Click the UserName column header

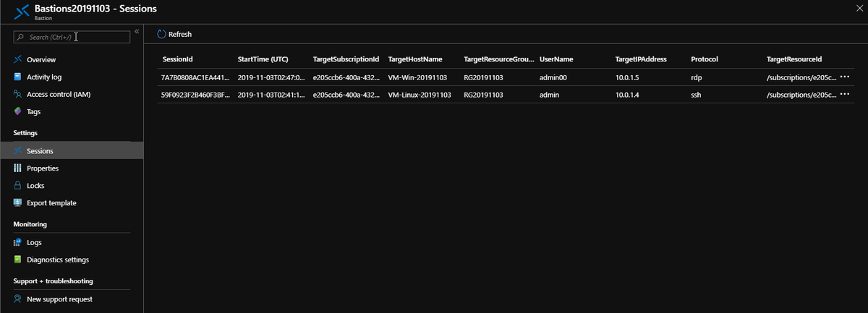click(556, 59)
